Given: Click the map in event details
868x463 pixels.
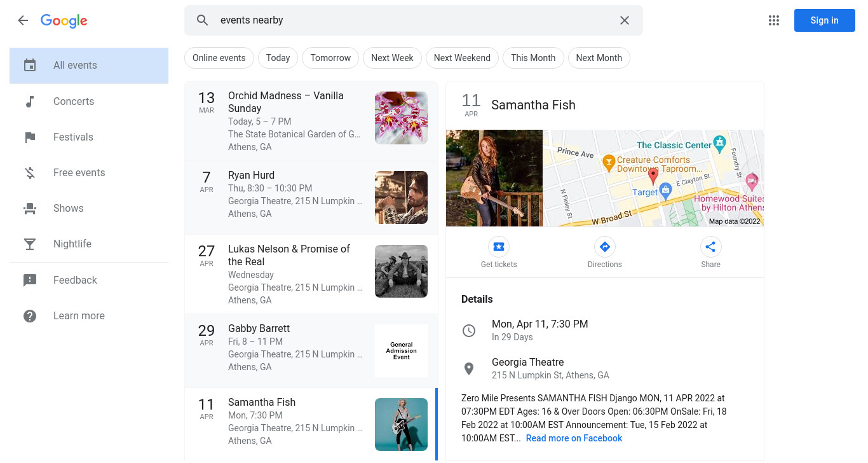Looking at the screenshot, I should point(653,178).
